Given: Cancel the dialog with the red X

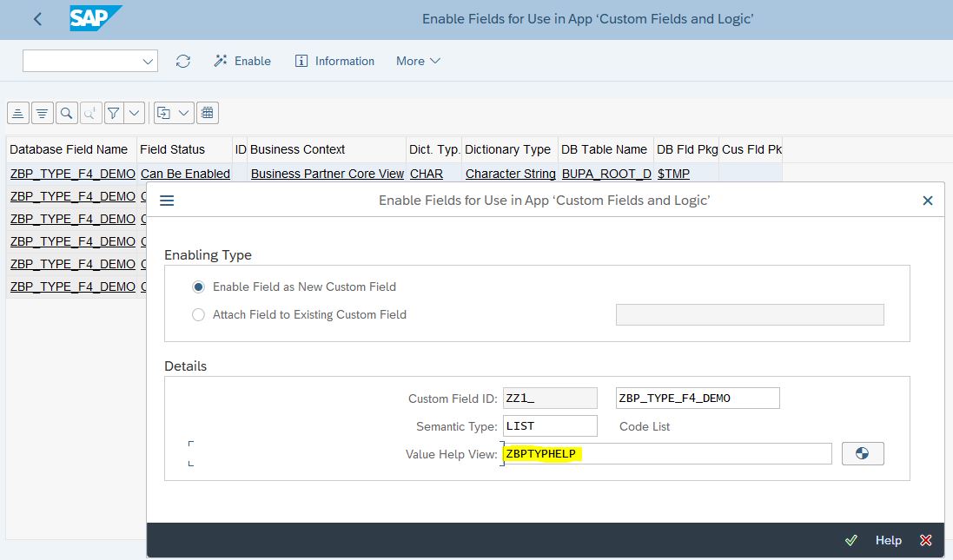Looking at the screenshot, I should click(926, 540).
